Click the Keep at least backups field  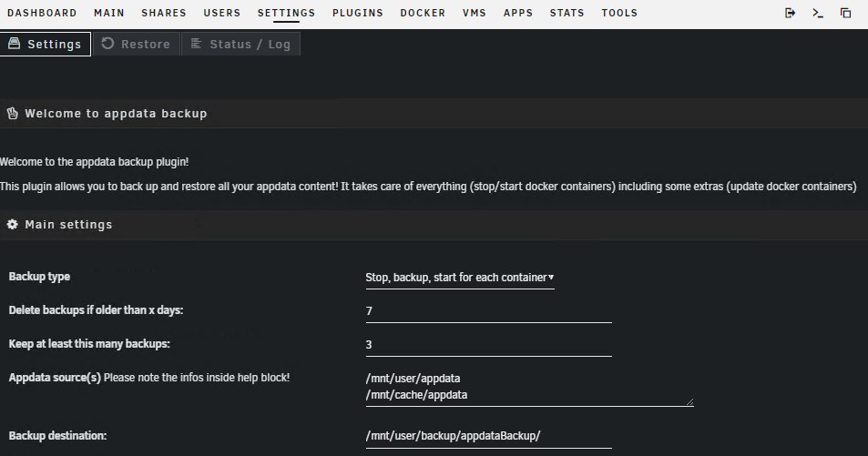click(487, 345)
